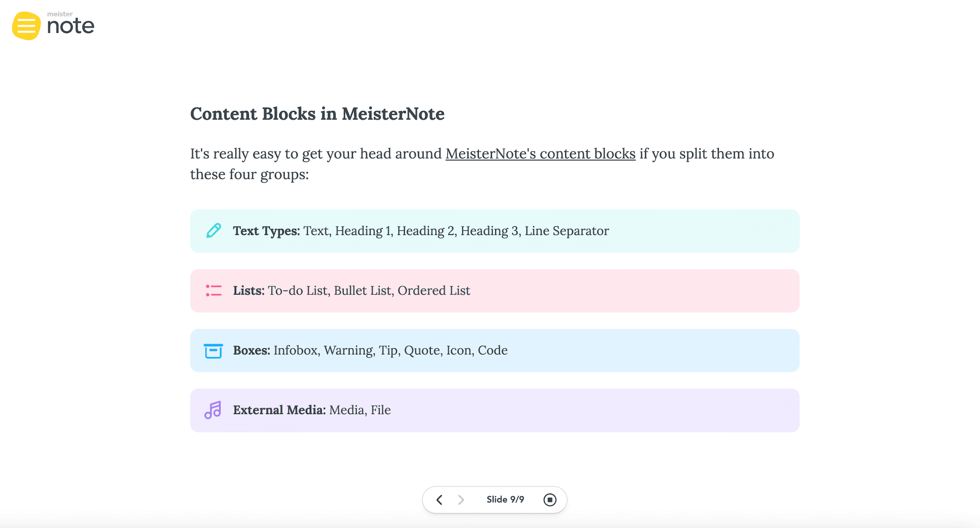Click the bold Lists label
Screen dimensions: 980x528
pos(249,291)
